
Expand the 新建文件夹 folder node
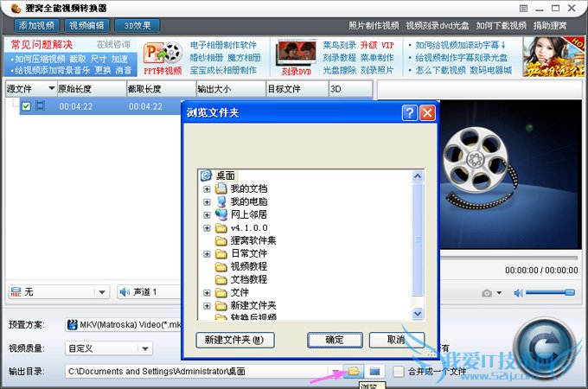click(207, 306)
